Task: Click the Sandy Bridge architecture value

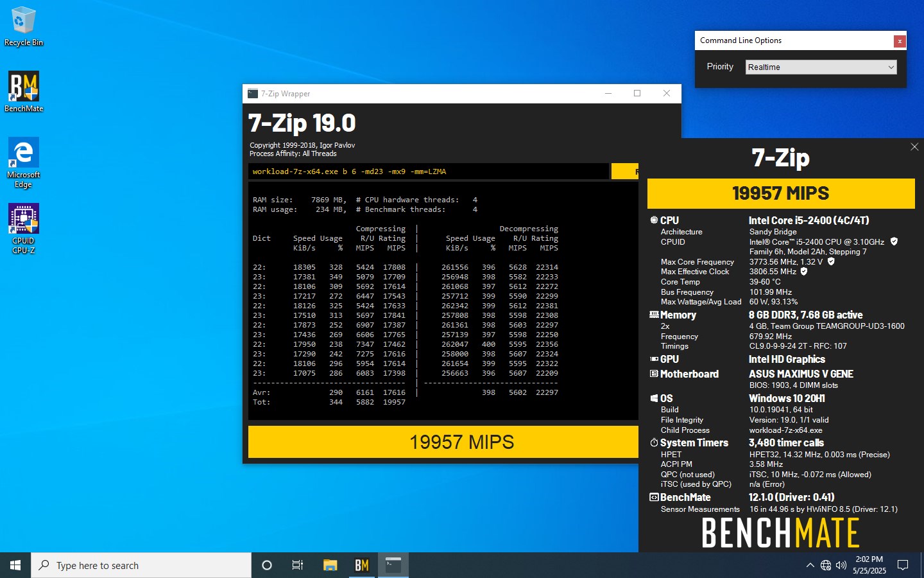Action: (x=773, y=232)
